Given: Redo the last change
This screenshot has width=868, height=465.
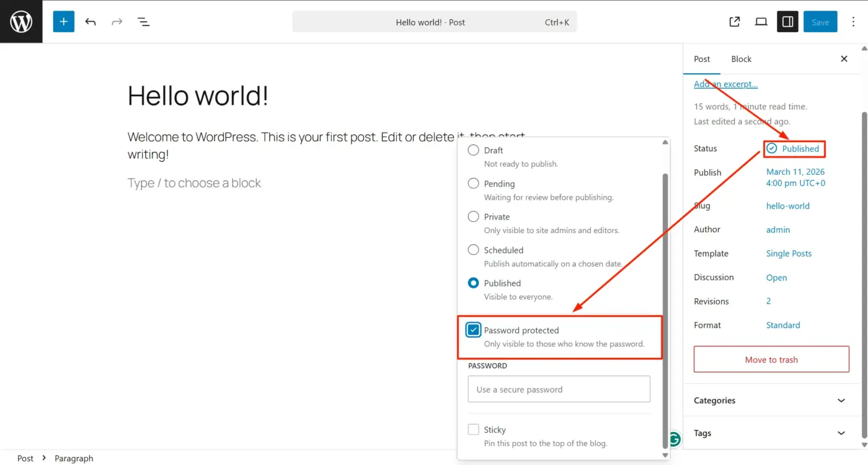Looking at the screenshot, I should pyautogui.click(x=117, y=21).
